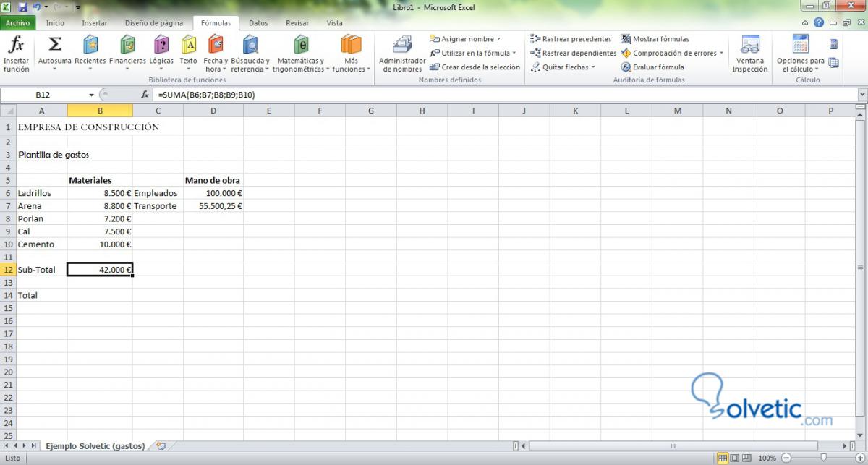Switch to the Inicio tab
The image size is (868, 465).
[x=55, y=22]
